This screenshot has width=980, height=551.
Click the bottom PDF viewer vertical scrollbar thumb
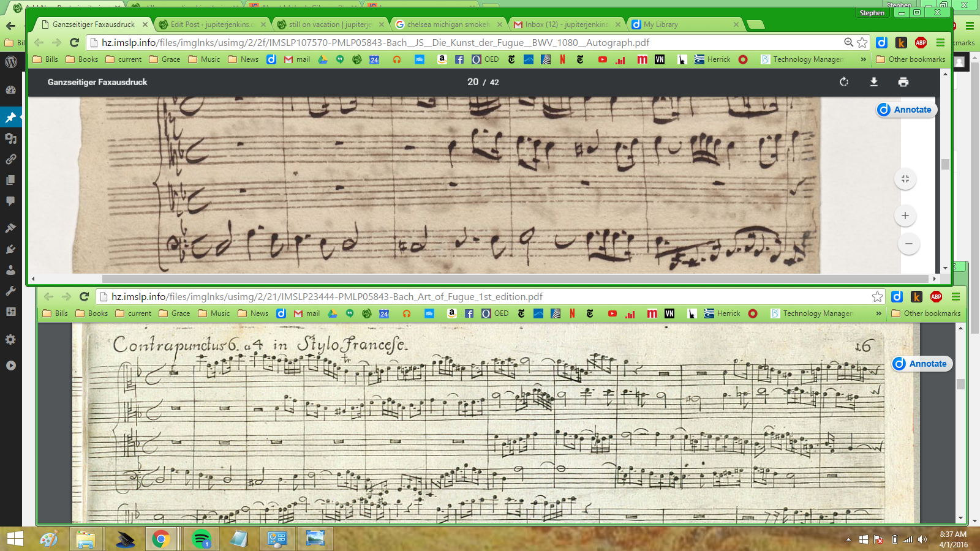click(x=960, y=384)
